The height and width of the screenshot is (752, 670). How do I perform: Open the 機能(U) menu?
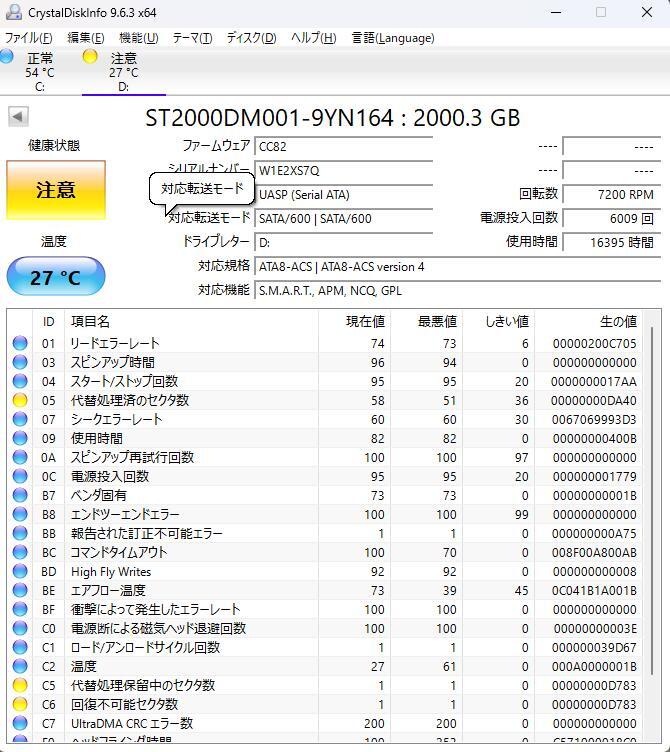(139, 38)
